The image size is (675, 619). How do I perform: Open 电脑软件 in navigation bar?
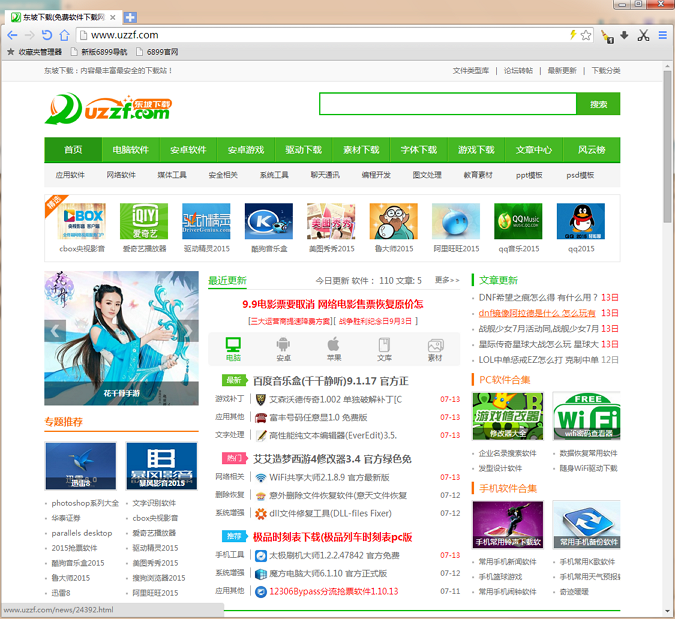coord(131,150)
